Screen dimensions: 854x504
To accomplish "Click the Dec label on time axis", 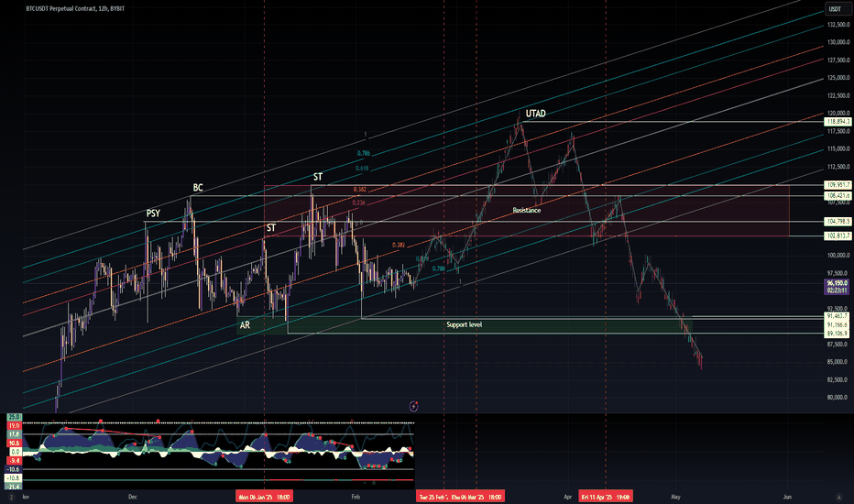I will 132,497.
